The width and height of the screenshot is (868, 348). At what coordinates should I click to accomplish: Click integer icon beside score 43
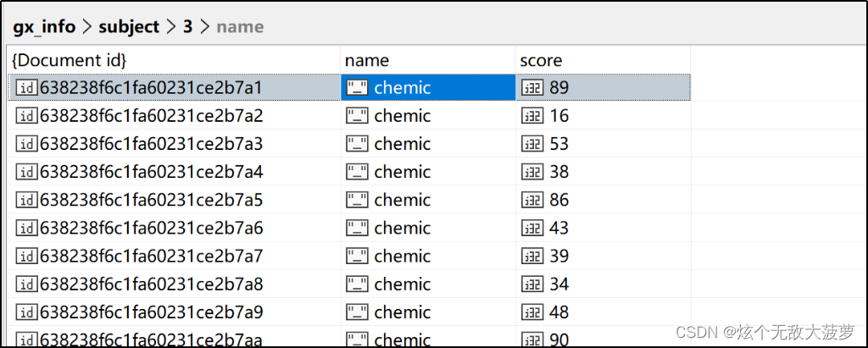(x=532, y=228)
